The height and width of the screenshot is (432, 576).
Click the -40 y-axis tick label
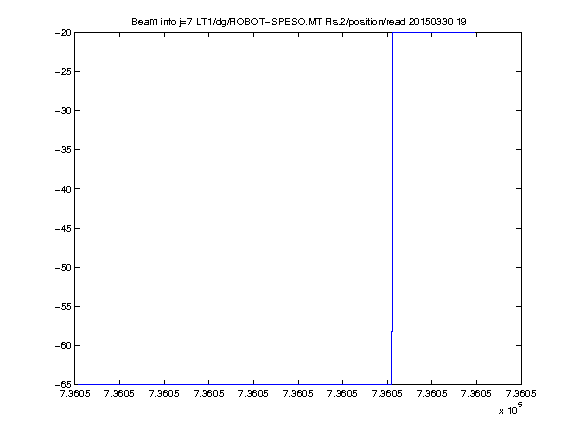(x=62, y=189)
